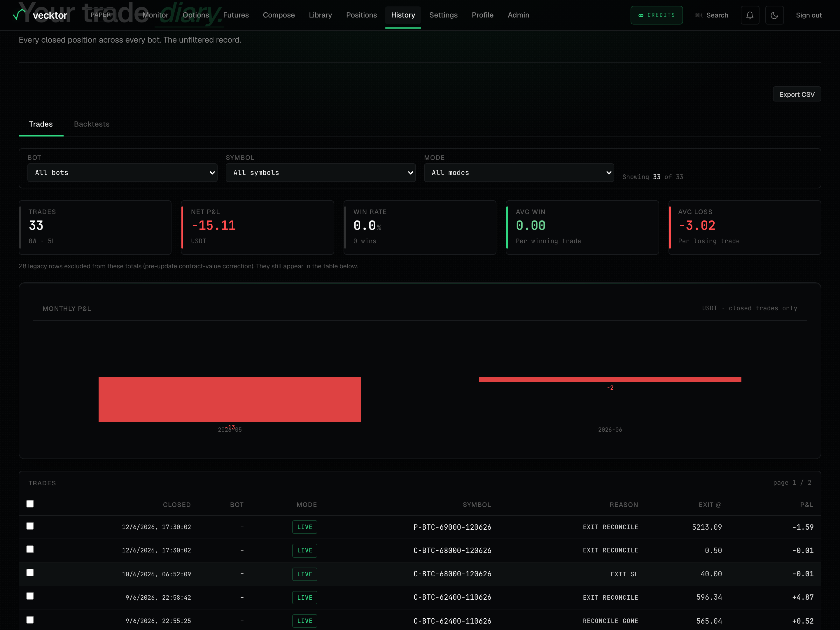Open the Compose page
This screenshot has height=630, width=840.
click(279, 15)
